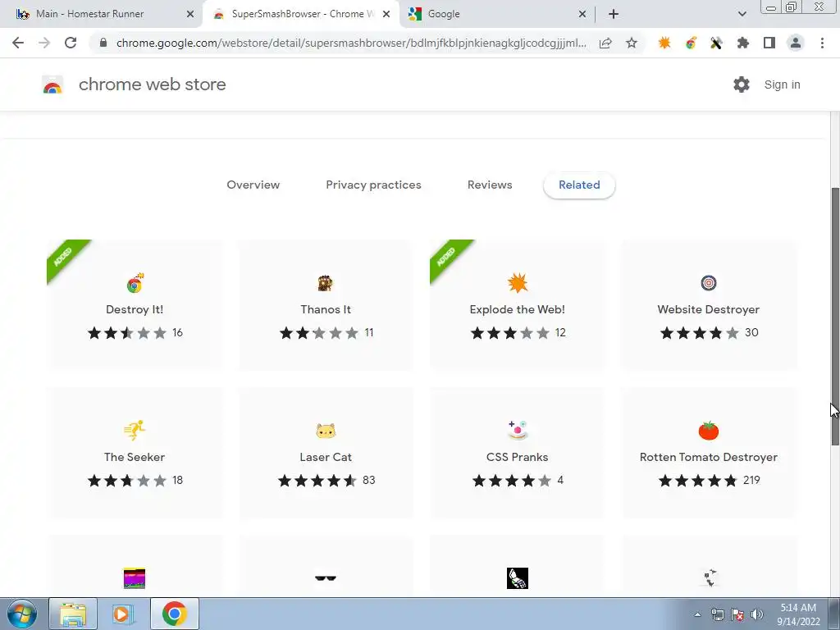This screenshot has width=840, height=630.
Task: Open Windows Explorer from the taskbar
Action: (73, 614)
